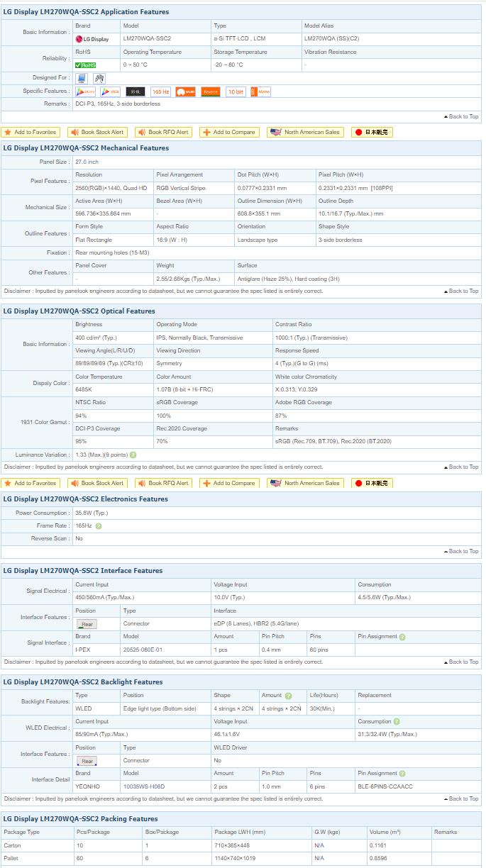The image size is (486, 868).
Task: Click color temperature value '6485K'
Action: pyautogui.click(x=84, y=389)
